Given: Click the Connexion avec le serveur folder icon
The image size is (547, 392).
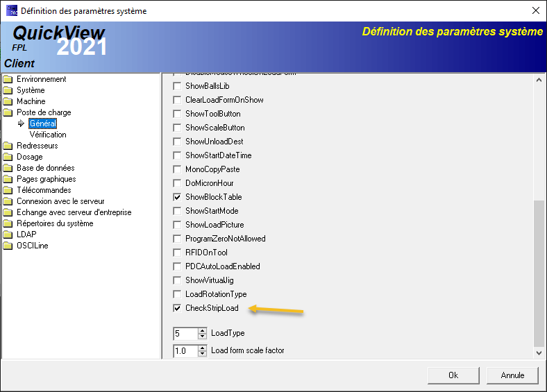Looking at the screenshot, I should coord(8,202).
